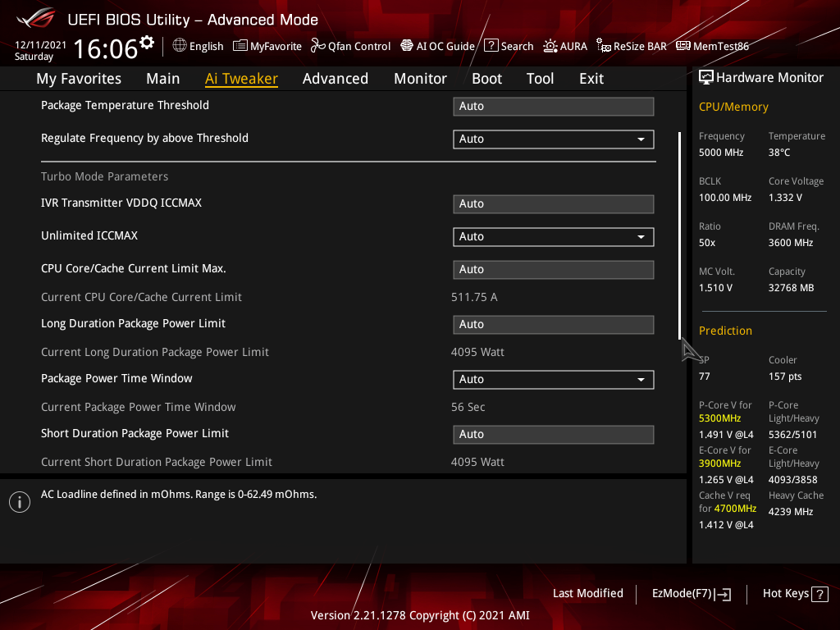The height and width of the screenshot is (630, 840).
Task: Open the Hot Keys help
Action: click(795, 594)
